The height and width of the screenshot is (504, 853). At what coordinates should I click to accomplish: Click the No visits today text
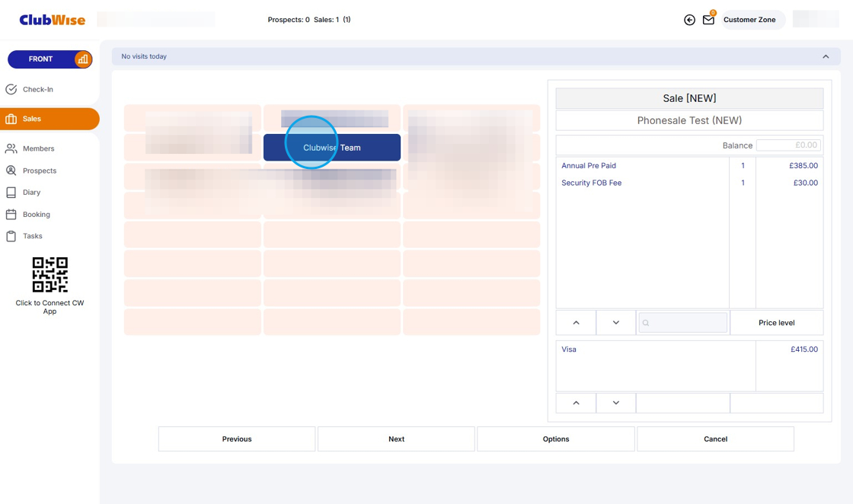pyautogui.click(x=144, y=56)
